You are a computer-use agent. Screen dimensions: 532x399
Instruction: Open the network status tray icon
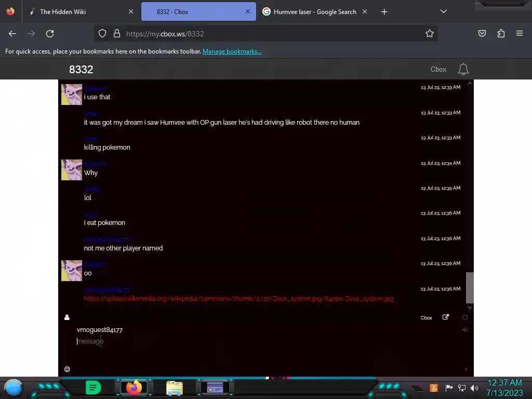pyautogui.click(x=462, y=388)
